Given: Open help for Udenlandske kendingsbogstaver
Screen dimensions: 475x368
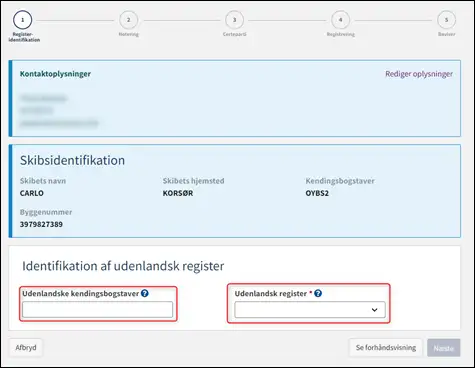Looking at the screenshot, I should (144, 293).
